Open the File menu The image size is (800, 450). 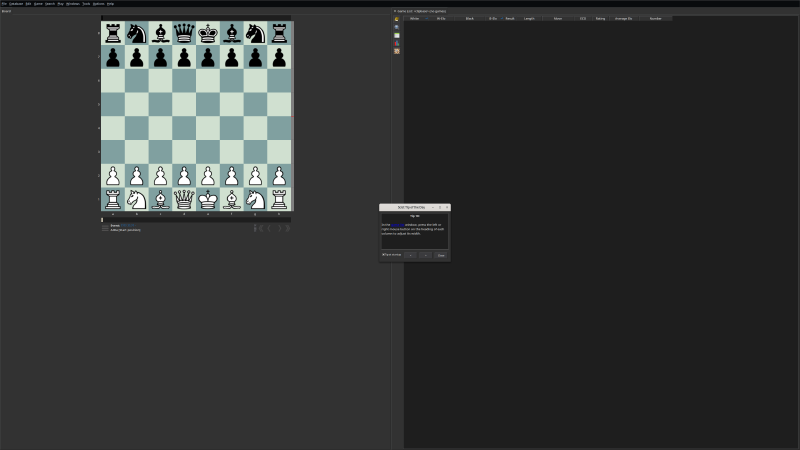coord(4,3)
